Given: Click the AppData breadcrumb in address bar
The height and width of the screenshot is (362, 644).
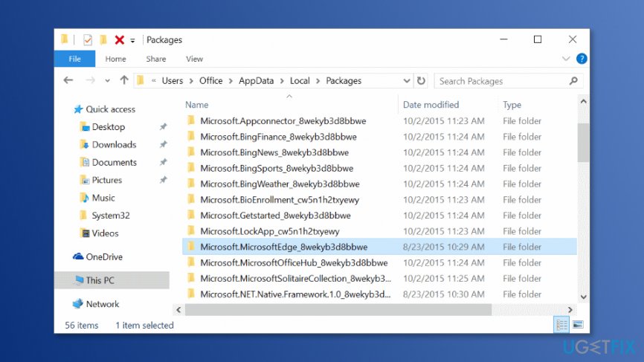Looking at the screenshot, I should [257, 81].
